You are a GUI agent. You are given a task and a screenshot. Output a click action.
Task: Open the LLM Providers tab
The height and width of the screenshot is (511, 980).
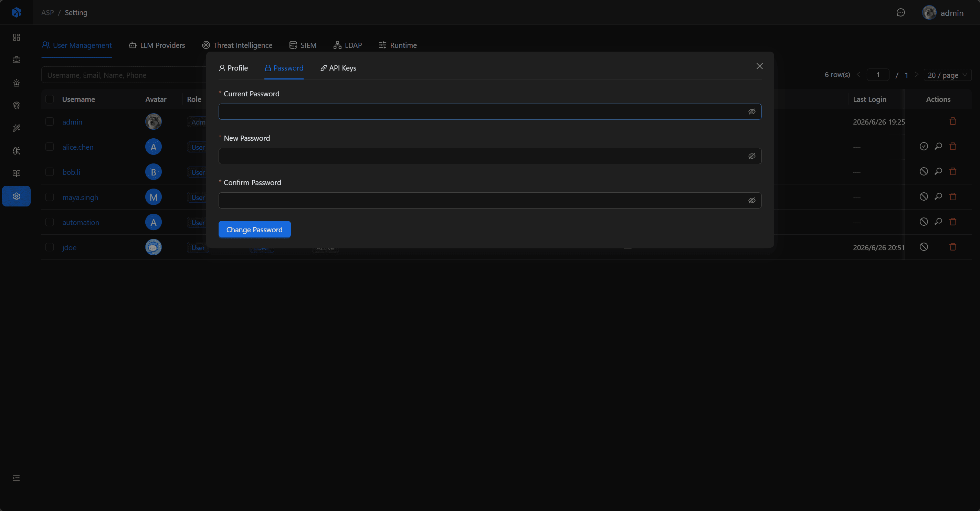pyautogui.click(x=157, y=45)
